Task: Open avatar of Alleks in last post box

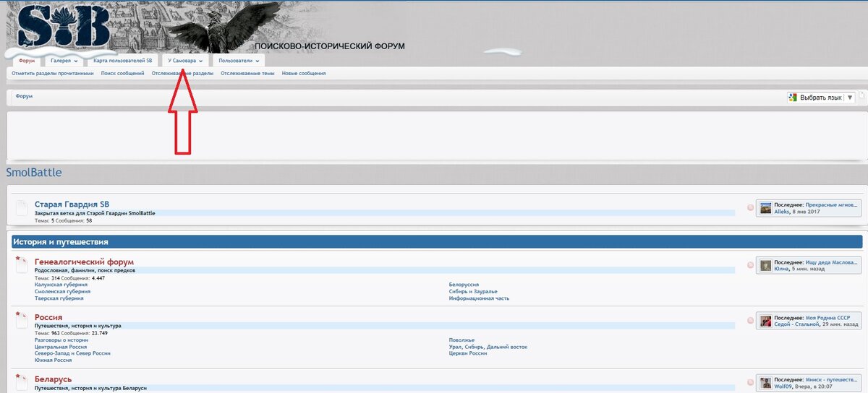Action: coord(765,208)
